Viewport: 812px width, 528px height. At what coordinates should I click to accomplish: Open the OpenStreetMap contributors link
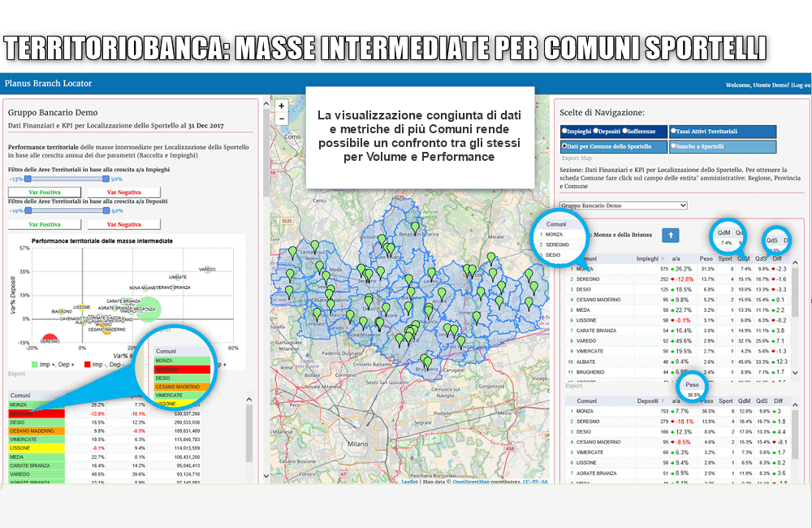[x=471, y=482]
